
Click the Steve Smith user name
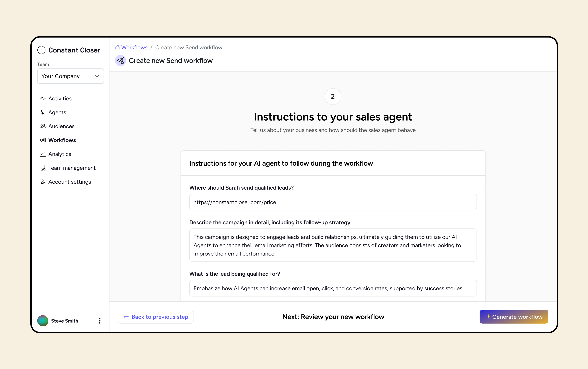[65, 321]
